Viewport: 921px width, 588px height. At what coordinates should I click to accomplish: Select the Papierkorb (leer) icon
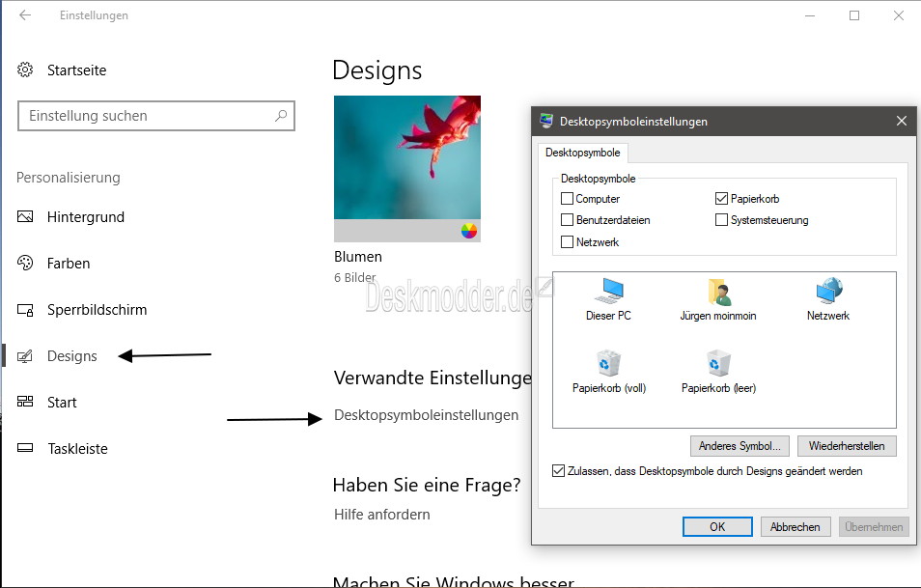718,364
